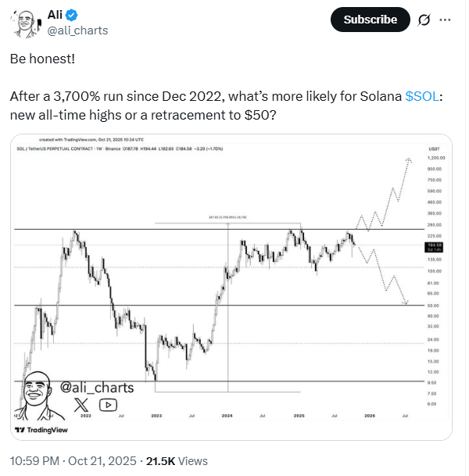
Task: Open the $SOL cashtag link
Action: (422, 95)
